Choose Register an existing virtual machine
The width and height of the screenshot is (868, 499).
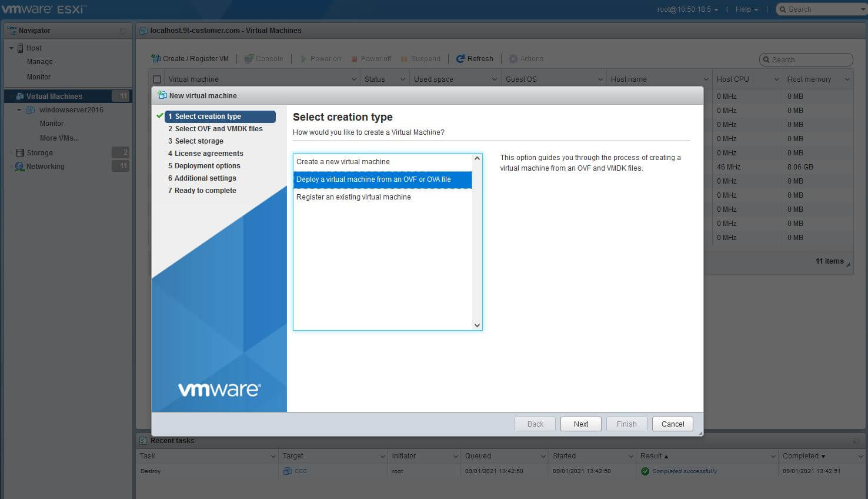click(x=353, y=197)
